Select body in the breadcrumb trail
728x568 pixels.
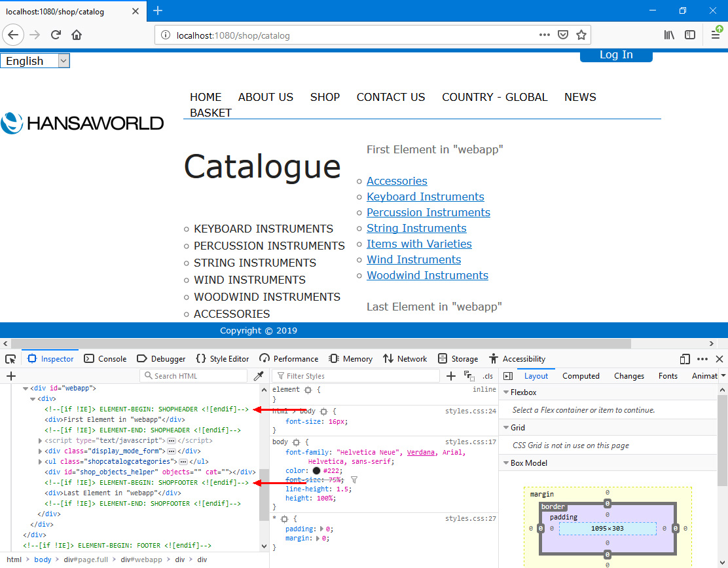(43, 559)
